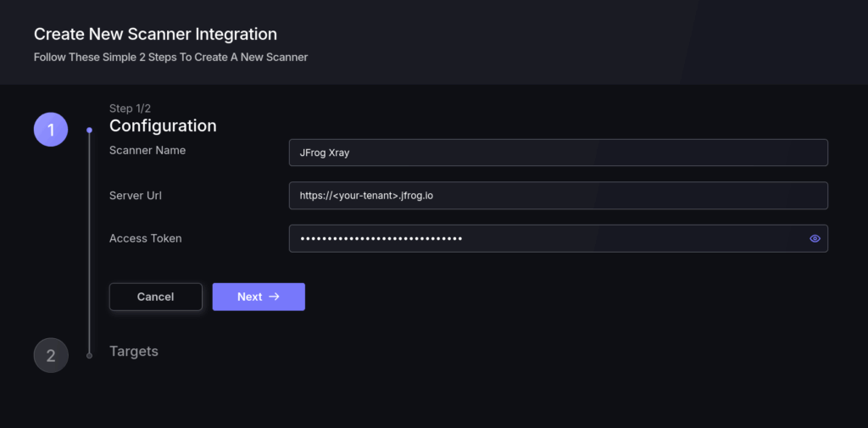This screenshot has width=868, height=428.
Task: Click the arrow icon on the Next button
Action: pos(274,297)
